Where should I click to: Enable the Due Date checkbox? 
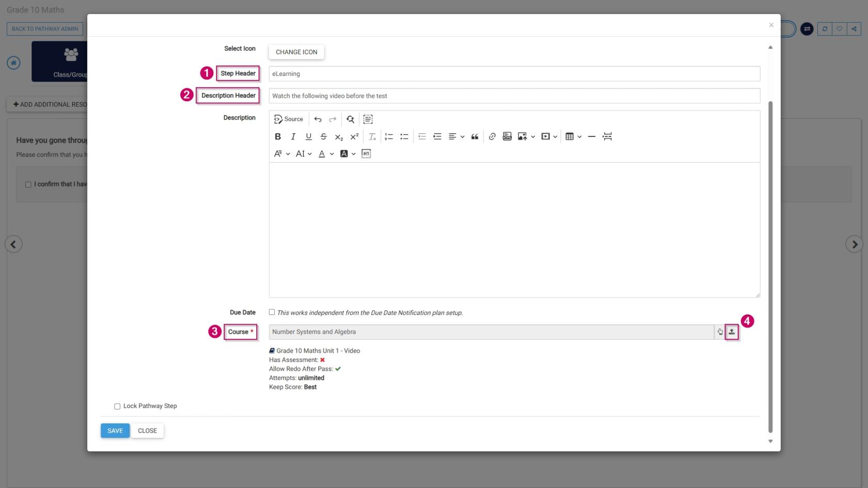point(272,312)
